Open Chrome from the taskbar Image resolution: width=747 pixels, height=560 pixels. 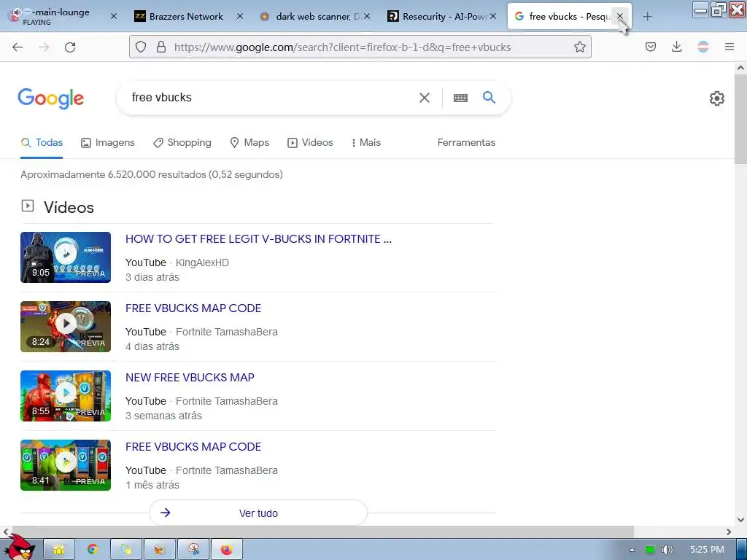[92, 550]
